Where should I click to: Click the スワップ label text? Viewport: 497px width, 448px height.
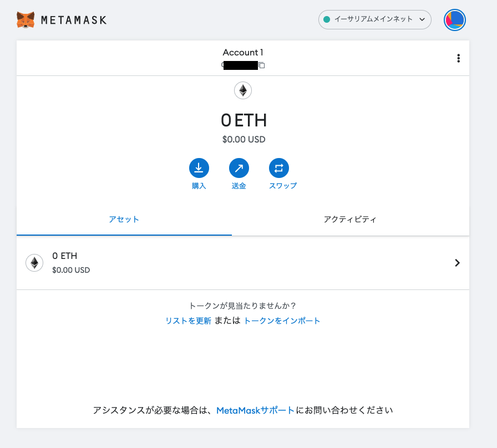(x=283, y=186)
